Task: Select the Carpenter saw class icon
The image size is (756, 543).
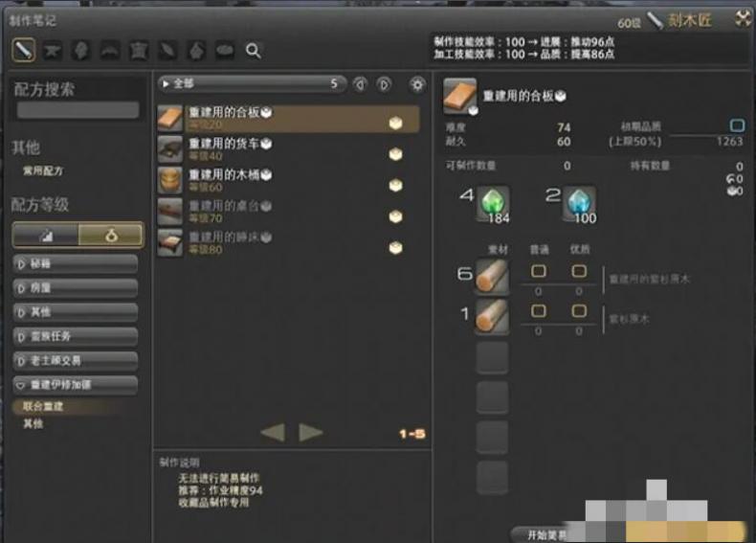Action: pyautogui.click(x=24, y=50)
